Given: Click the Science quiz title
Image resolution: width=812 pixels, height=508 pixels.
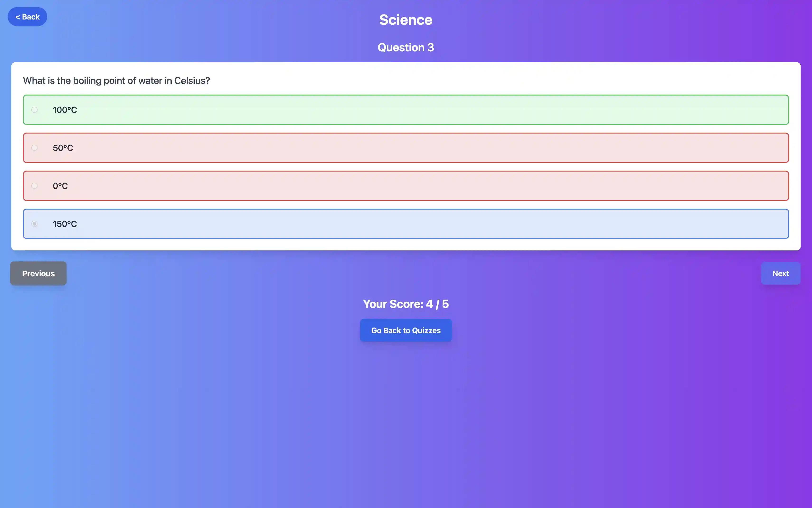Looking at the screenshot, I should tap(406, 19).
